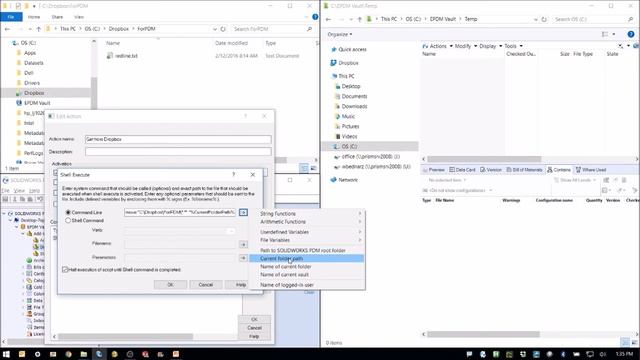This screenshot has height=360, width=640.
Task: Click up-arrow navigation in Temp Explorer window
Action: 360,19
